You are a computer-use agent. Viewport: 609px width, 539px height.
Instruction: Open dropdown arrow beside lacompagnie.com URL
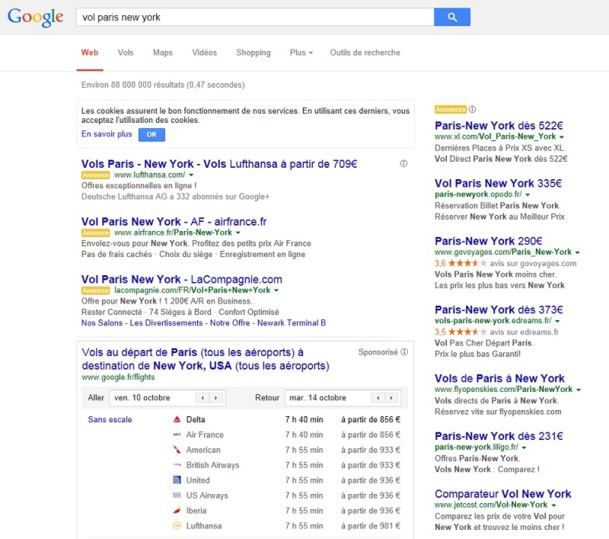[276, 290]
